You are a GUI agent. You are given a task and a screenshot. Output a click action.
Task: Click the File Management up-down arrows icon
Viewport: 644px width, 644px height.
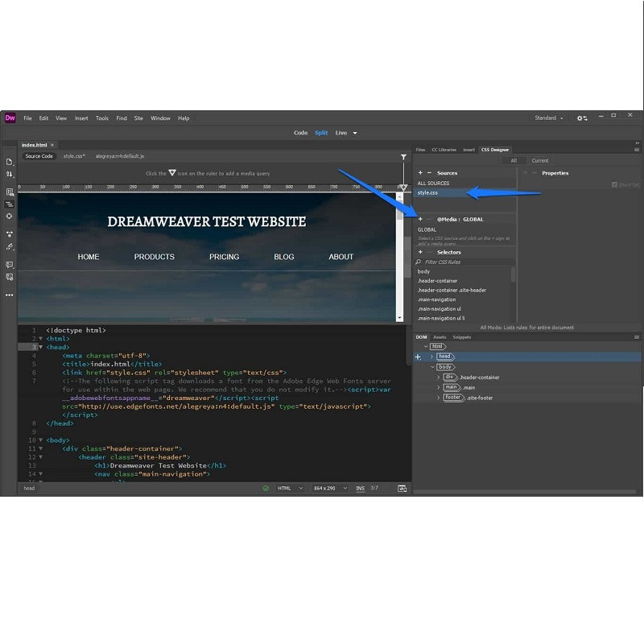pos(9,174)
